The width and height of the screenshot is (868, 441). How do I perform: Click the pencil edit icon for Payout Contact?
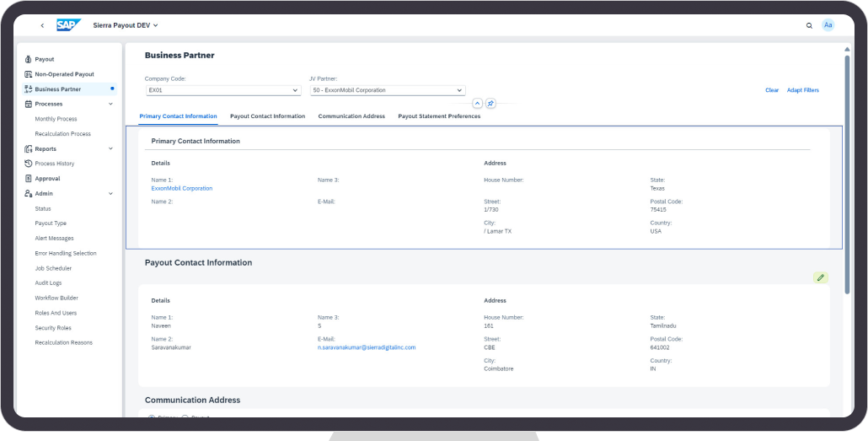click(820, 277)
